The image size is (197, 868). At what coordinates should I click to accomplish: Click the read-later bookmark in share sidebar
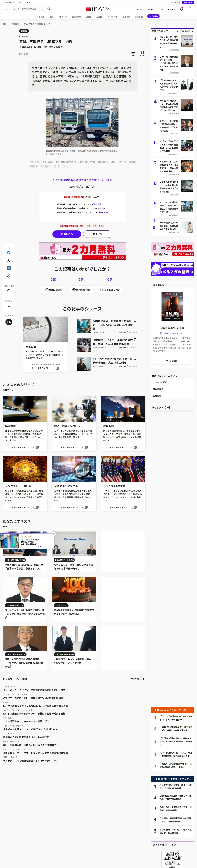pos(9,306)
